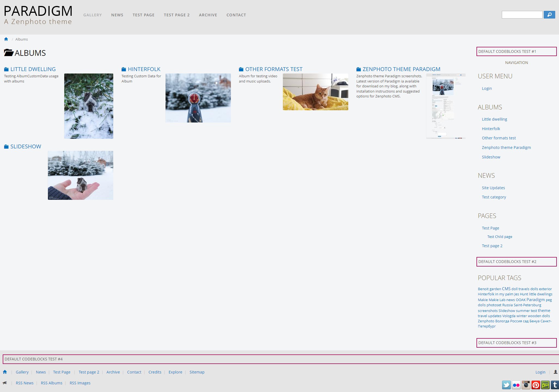Click inside the search input field
Image resolution: width=559 pixels, height=392 pixels.
pos(522,14)
